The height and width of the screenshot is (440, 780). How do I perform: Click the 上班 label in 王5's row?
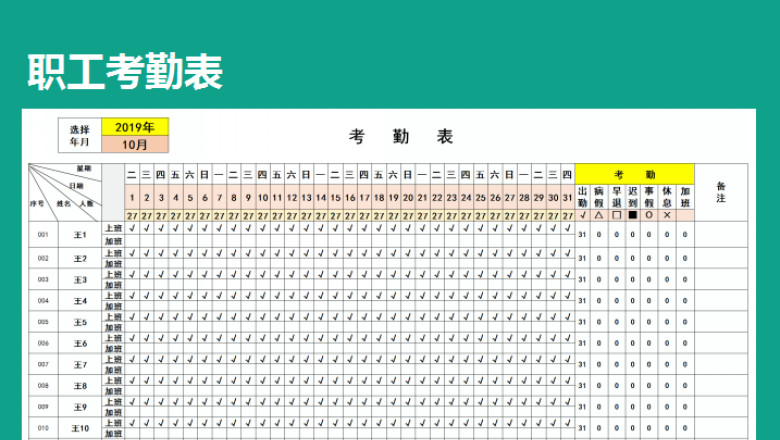113,317
